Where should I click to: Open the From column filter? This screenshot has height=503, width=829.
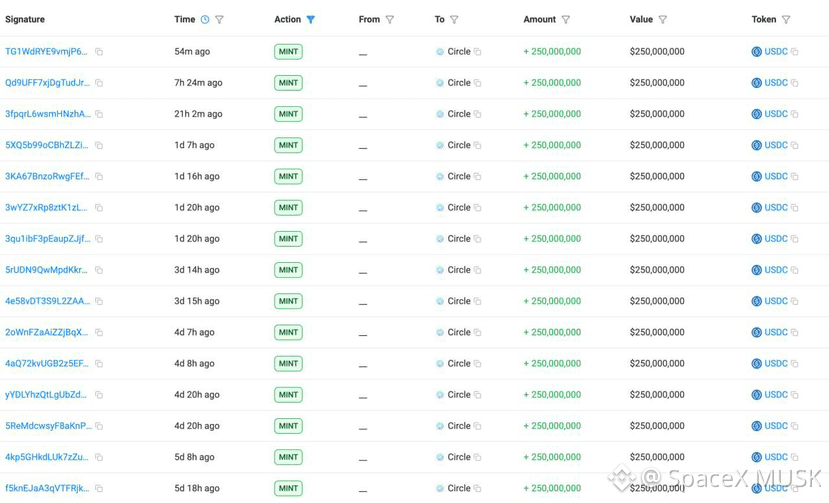tap(390, 20)
